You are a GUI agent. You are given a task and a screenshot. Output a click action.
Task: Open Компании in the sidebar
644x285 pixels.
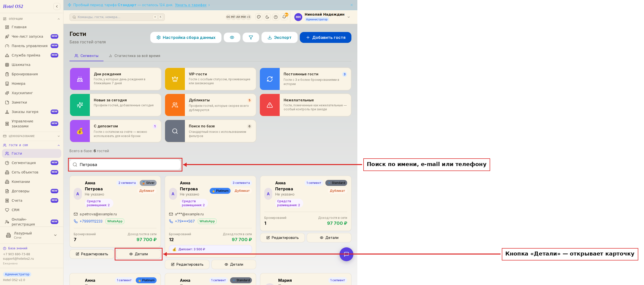32,182
